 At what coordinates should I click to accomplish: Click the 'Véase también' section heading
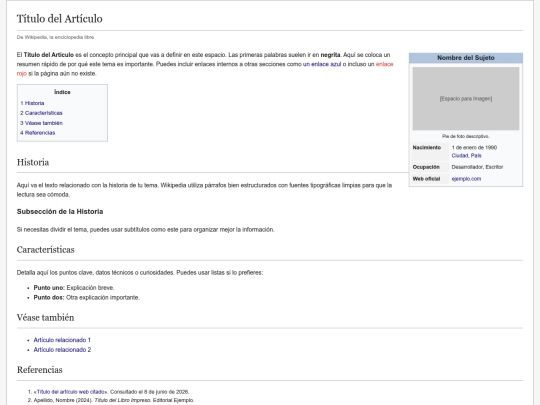click(45, 318)
